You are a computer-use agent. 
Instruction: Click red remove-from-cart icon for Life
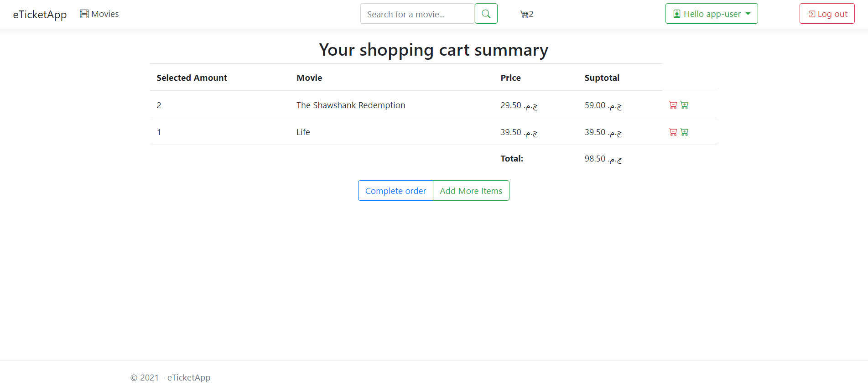[672, 132]
